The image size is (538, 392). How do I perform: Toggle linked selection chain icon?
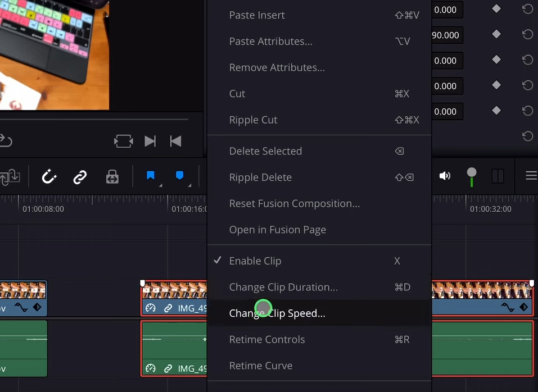tap(80, 177)
